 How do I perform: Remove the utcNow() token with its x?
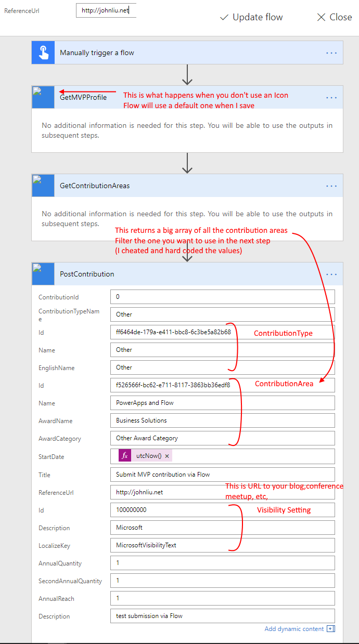click(167, 456)
